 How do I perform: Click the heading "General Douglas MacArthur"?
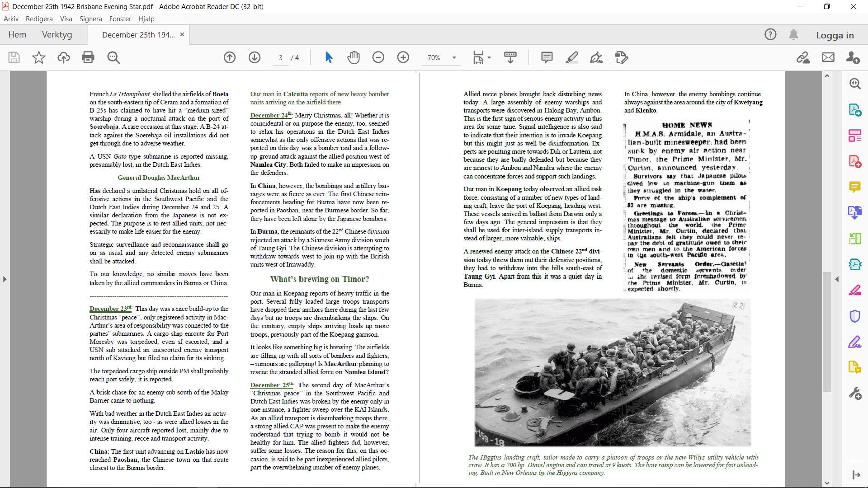[159, 178]
